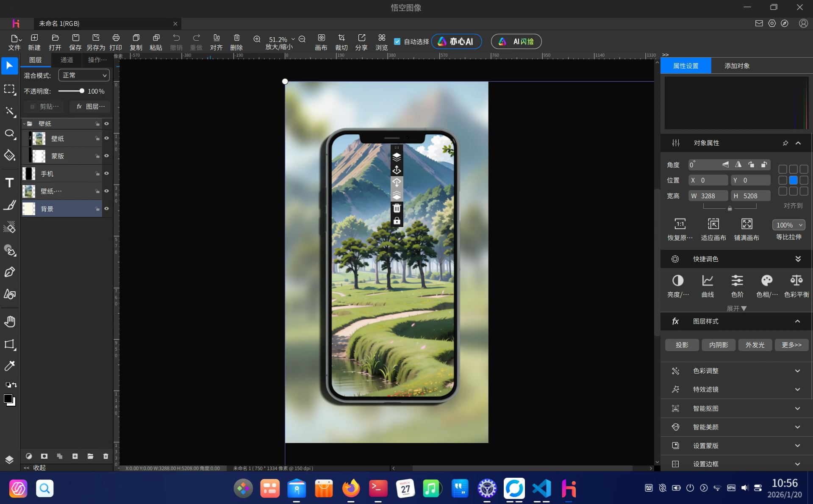Select the Hand pan tool
The height and width of the screenshot is (504, 813).
point(9,322)
